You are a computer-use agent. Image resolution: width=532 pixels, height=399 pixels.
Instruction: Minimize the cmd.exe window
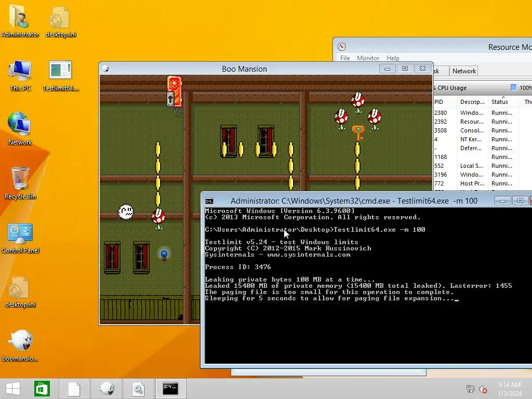tap(502, 201)
